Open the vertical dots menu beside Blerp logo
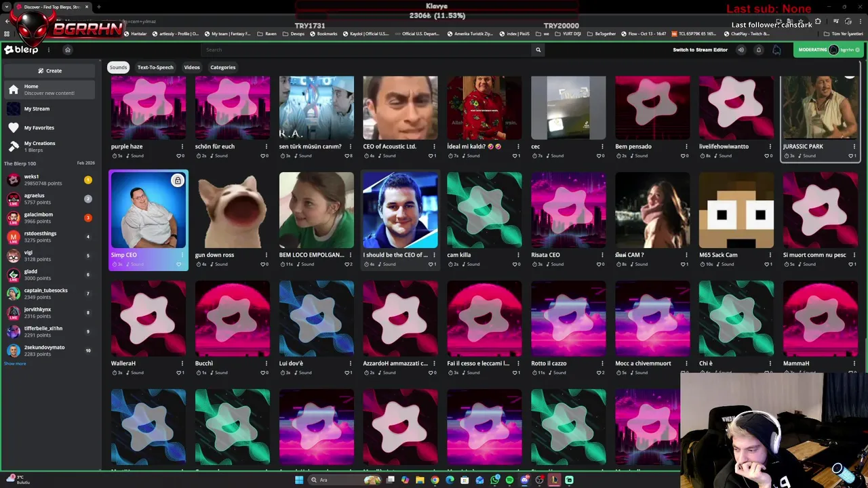Screen dimensions: 868x488 tap(49, 49)
